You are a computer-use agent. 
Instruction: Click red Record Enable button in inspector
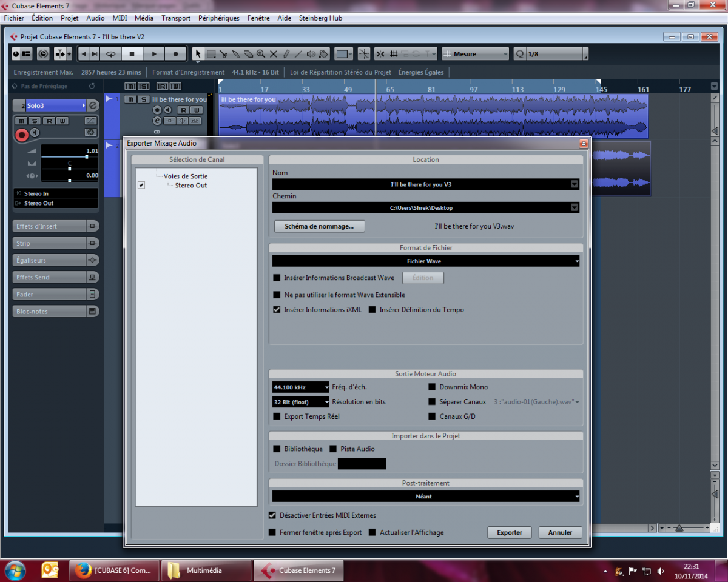(22, 135)
